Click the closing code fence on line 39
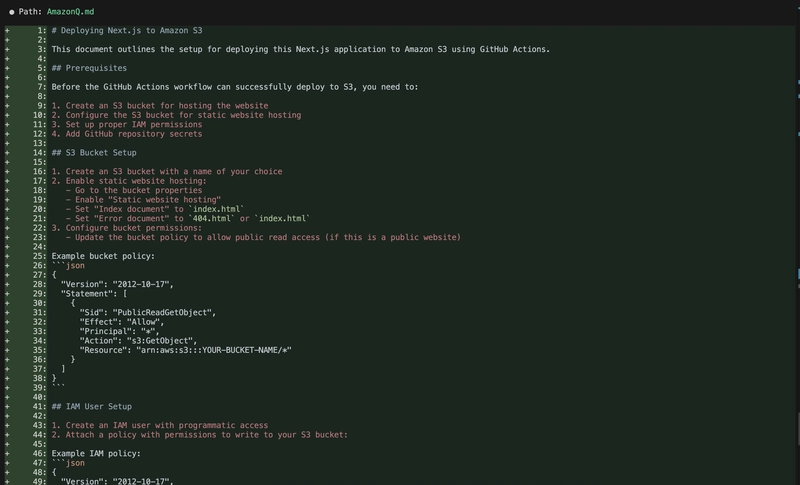The height and width of the screenshot is (485, 800). click(58, 387)
